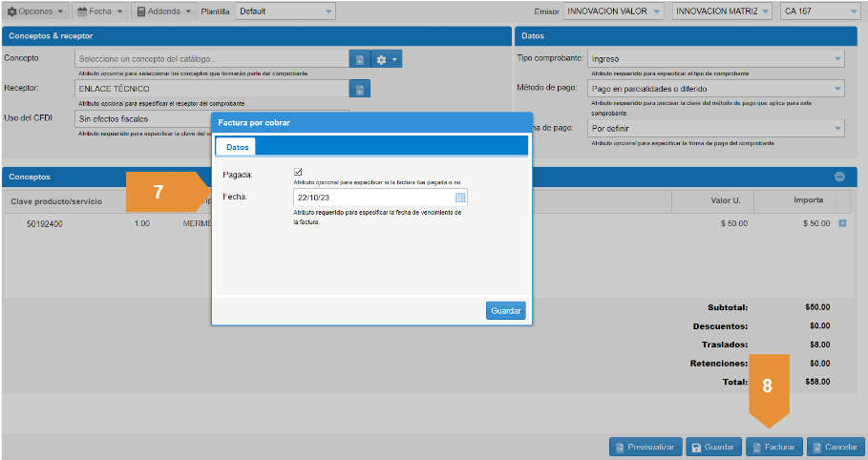Open the CA 167 series dropdown
The width and height of the screenshot is (868, 460).
pyautogui.click(x=818, y=11)
